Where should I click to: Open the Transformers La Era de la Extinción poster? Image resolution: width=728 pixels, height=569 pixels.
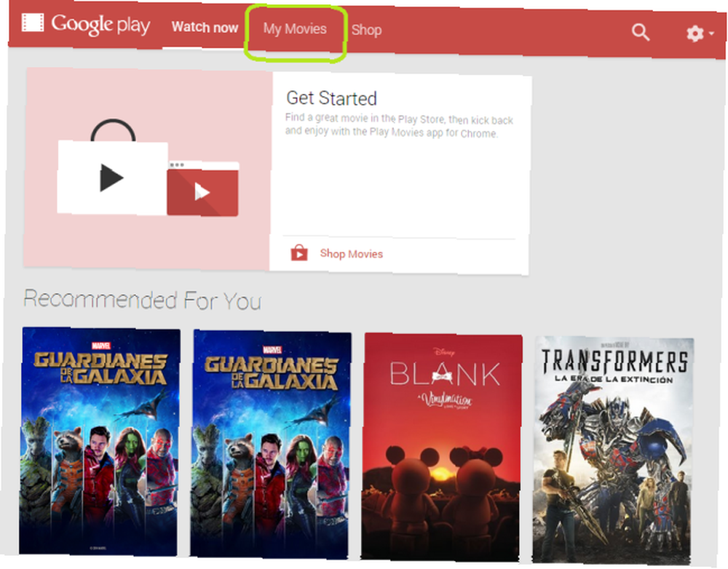(x=613, y=450)
